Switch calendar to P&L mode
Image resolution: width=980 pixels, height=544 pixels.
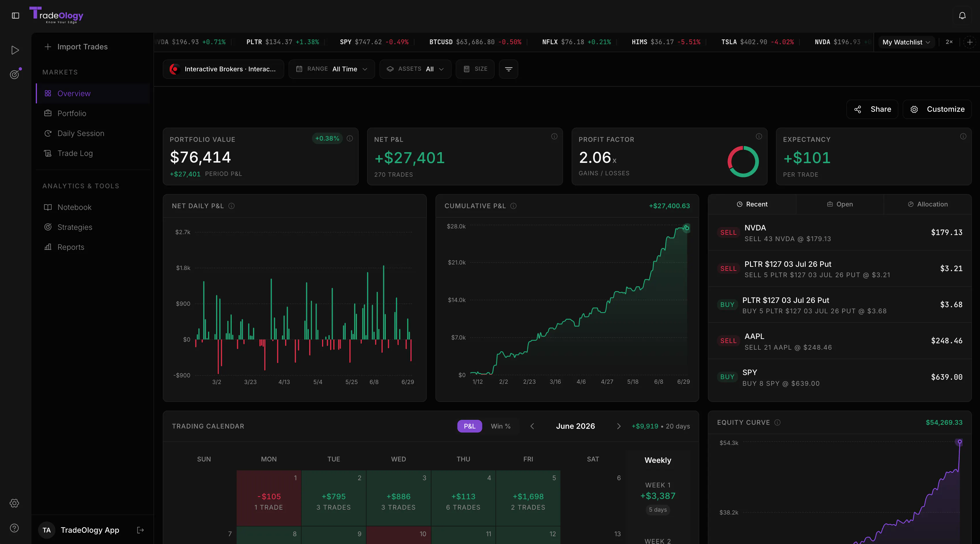coord(470,426)
